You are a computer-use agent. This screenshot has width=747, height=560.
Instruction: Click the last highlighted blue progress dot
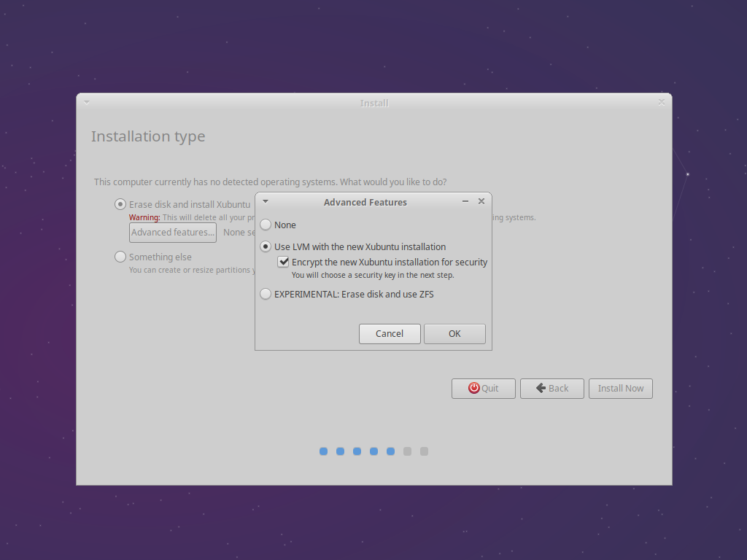tap(390, 451)
